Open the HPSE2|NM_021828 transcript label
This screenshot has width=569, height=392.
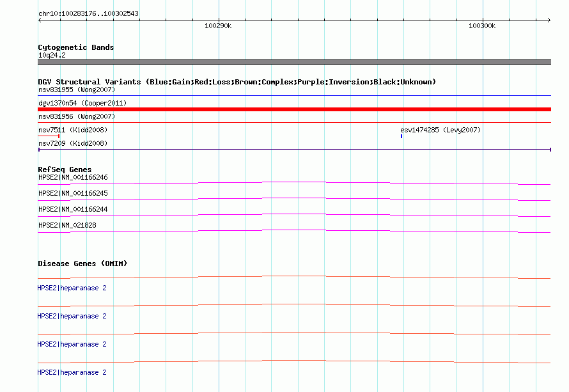67,225
